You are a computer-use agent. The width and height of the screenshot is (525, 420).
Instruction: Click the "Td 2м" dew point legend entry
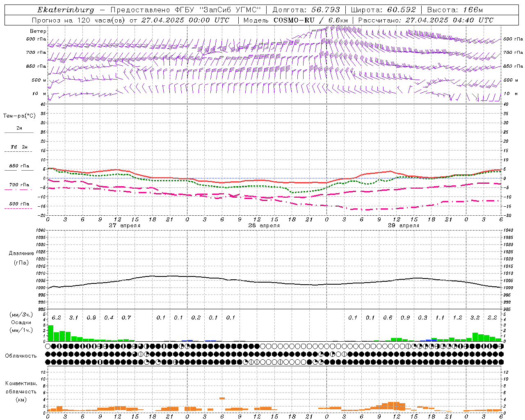(19, 147)
